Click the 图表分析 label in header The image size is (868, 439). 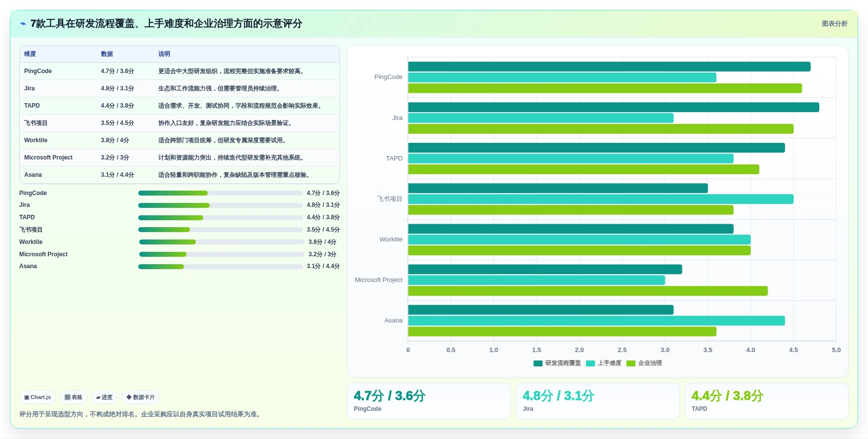pyautogui.click(x=834, y=24)
